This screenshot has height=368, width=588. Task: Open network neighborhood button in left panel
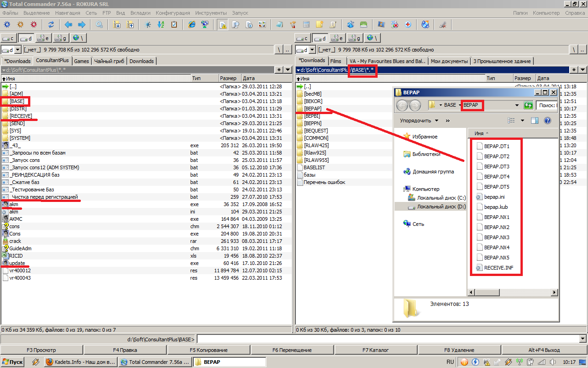tap(79, 38)
